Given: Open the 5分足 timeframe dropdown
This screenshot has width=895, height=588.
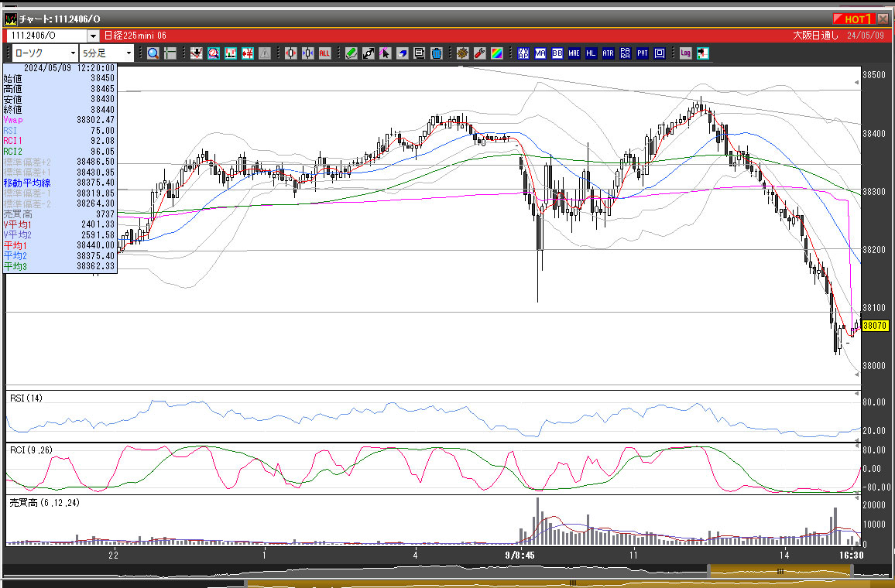Looking at the screenshot, I should point(107,53).
